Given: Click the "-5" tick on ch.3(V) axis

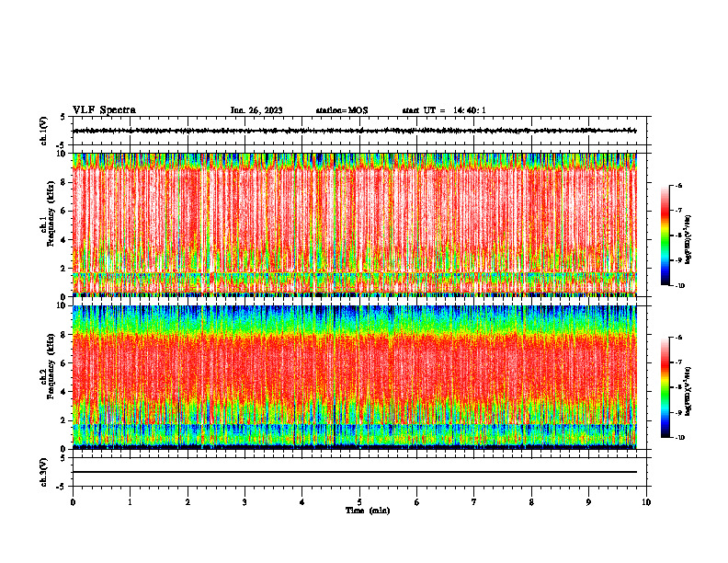Looking at the screenshot, I should coord(62,487).
